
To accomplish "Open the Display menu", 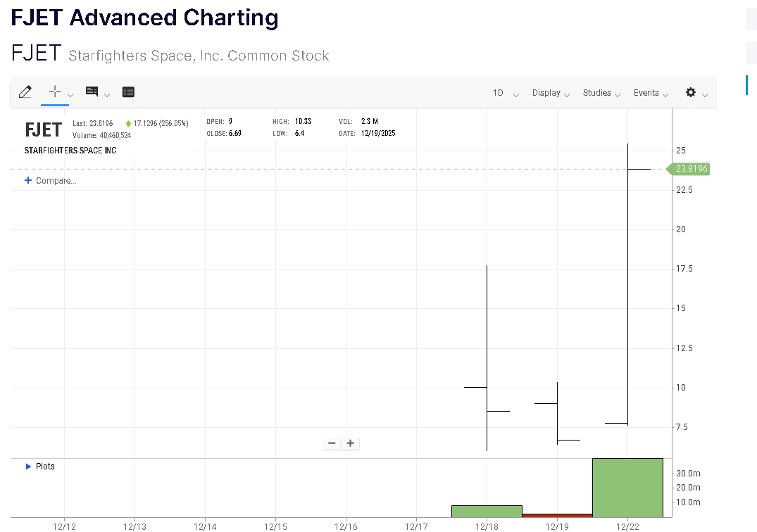I will tap(551, 93).
